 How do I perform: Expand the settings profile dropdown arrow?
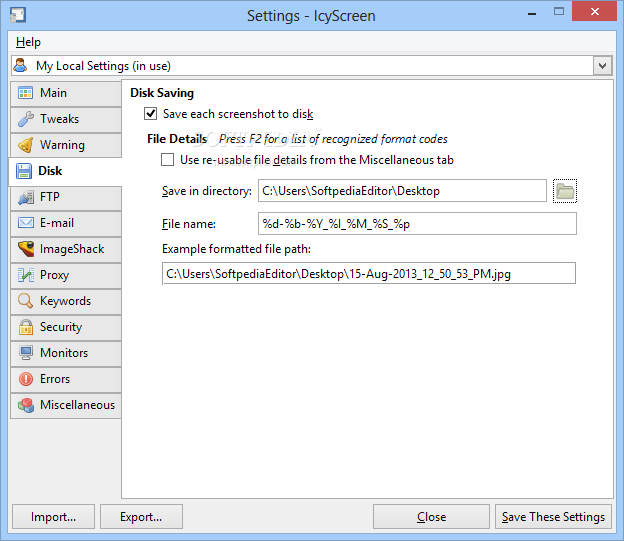(x=603, y=66)
